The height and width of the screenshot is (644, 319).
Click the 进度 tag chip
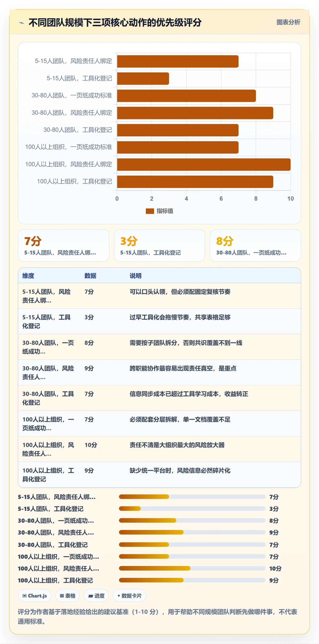96,595
